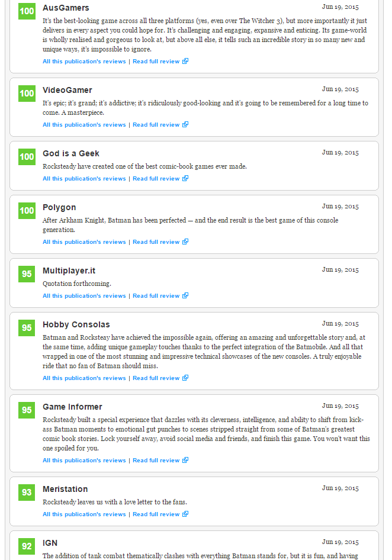Click the 100 score badge for Polygon
The height and width of the screenshot is (560, 392).
[27, 211]
